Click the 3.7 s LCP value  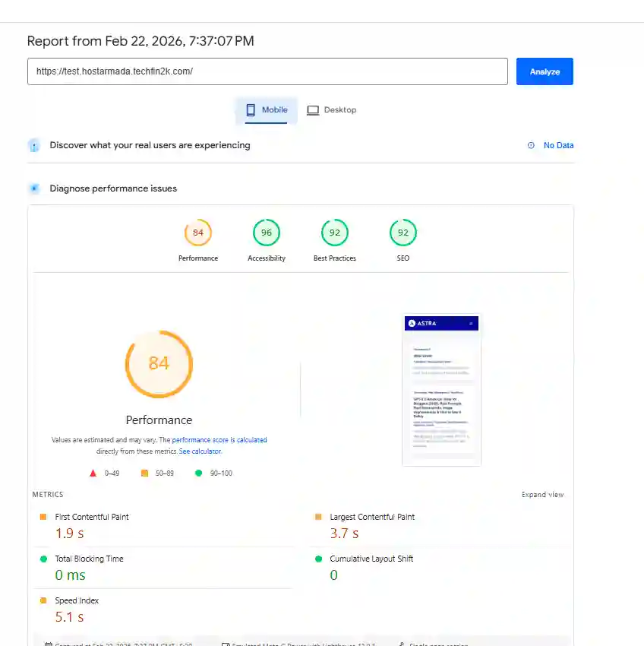pyautogui.click(x=344, y=534)
